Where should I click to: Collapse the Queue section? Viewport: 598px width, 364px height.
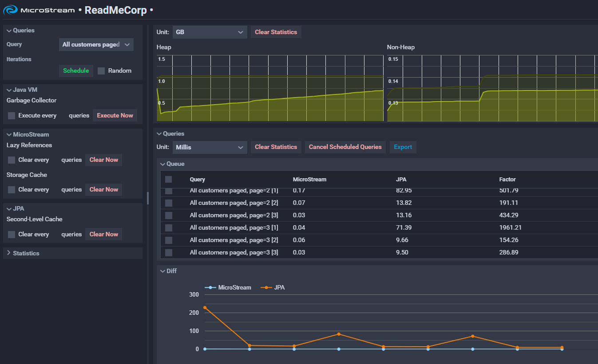point(173,164)
